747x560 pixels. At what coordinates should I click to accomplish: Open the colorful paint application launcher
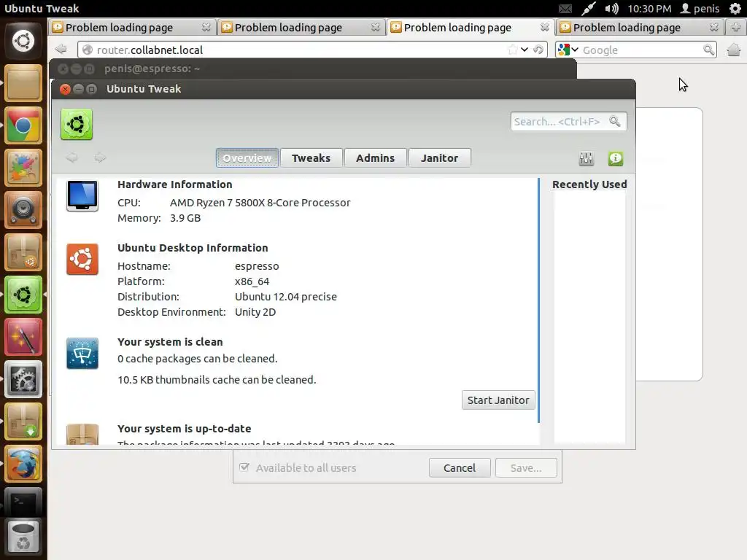[x=23, y=168]
